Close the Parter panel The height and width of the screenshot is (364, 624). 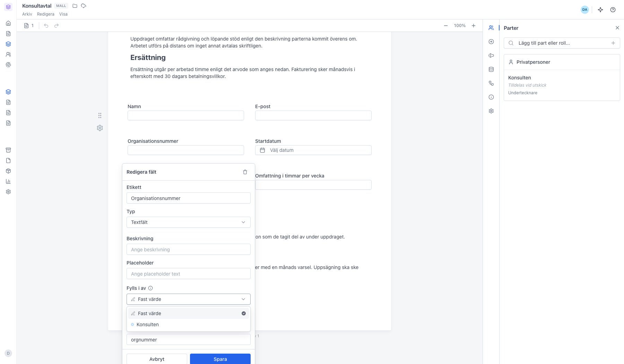(617, 28)
